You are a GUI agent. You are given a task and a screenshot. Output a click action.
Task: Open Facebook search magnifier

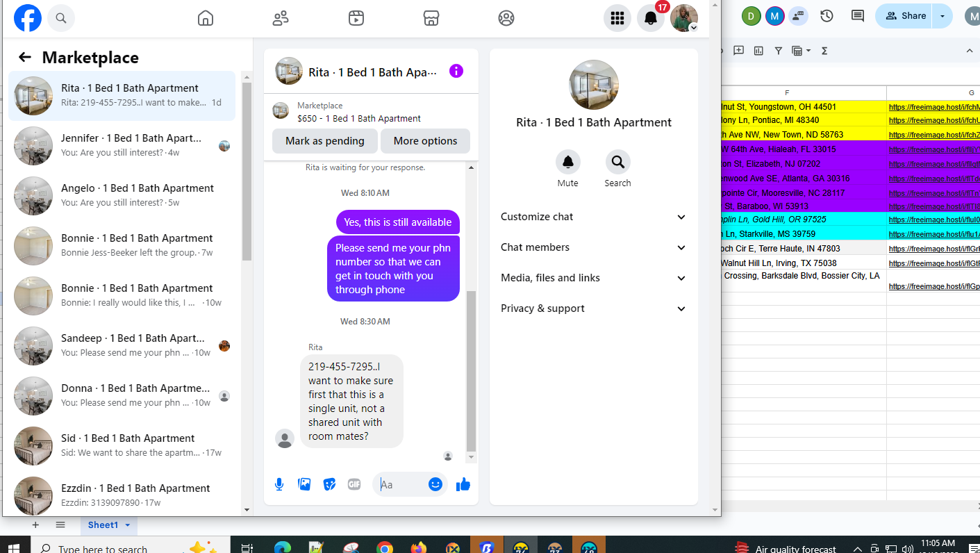[x=61, y=18]
